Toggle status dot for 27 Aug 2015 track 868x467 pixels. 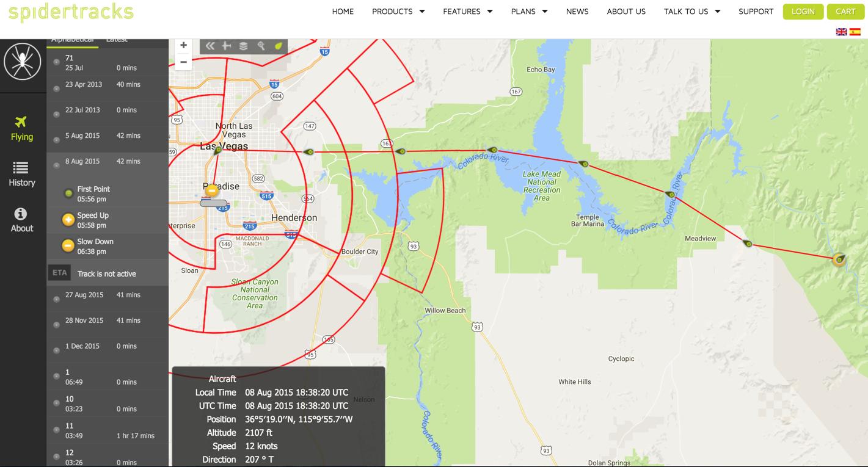[57, 299]
